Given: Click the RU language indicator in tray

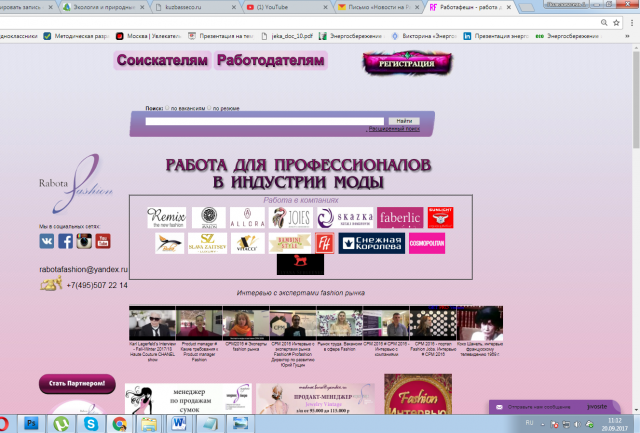Looking at the screenshot, I should 529,423.
